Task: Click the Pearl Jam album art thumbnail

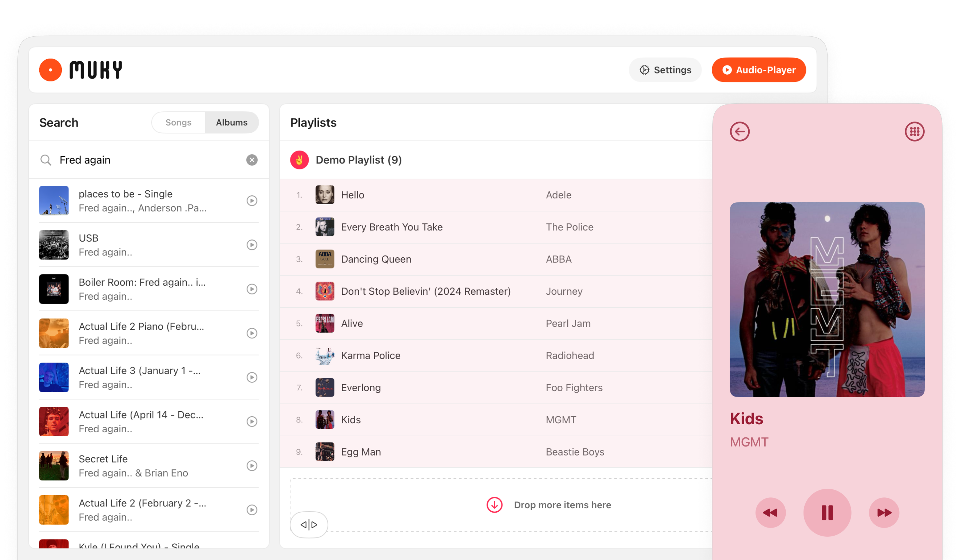Action: [x=325, y=323]
